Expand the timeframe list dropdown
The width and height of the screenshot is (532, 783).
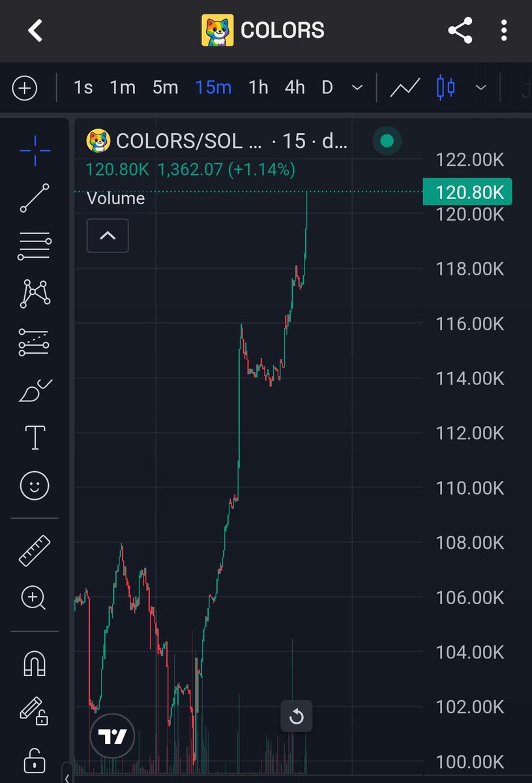(x=357, y=87)
